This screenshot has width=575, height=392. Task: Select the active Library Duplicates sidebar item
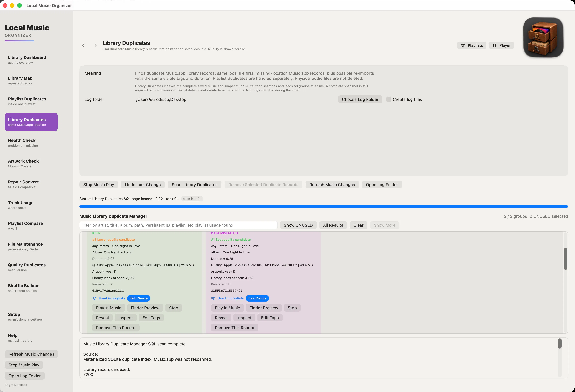pos(31,122)
